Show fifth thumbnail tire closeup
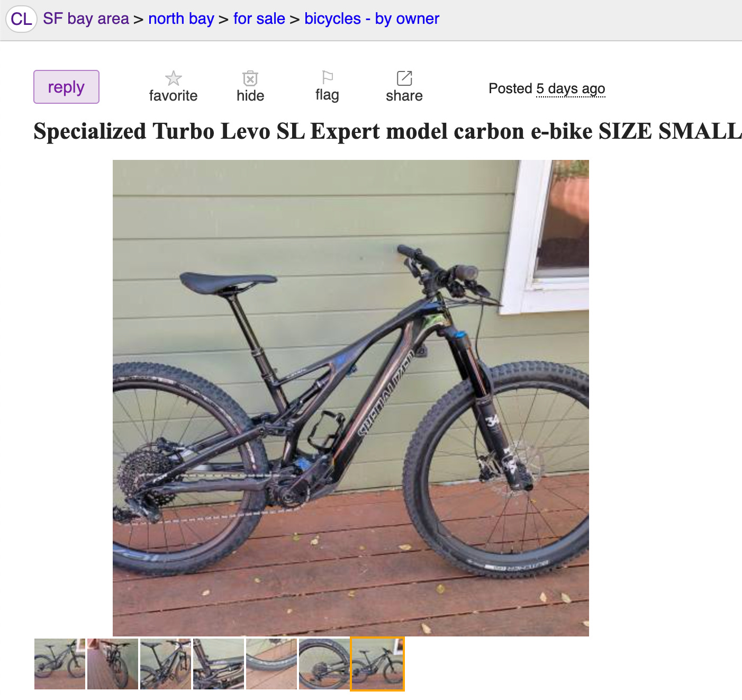This screenshot has height=700, width=742. point(272,664)
